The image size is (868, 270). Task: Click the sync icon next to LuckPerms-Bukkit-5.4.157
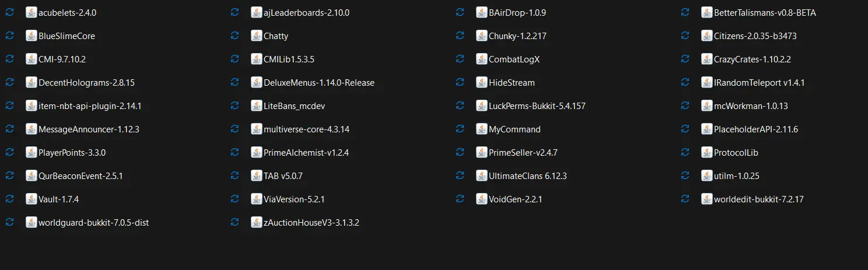tap(460, 106)
